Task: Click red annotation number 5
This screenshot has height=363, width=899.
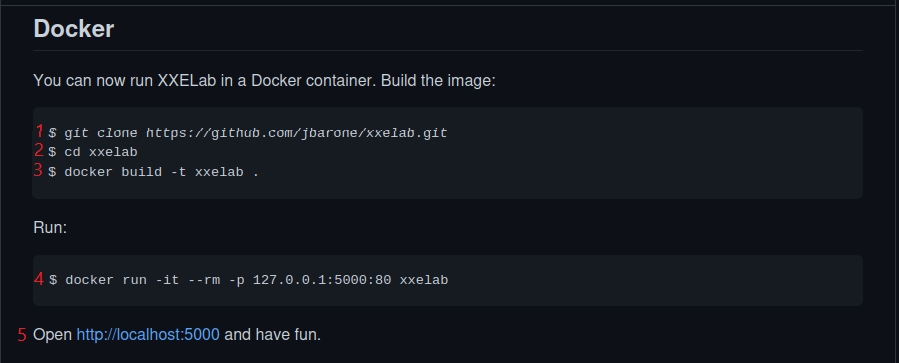Action: pyautogui.click(x=22, y=335)
